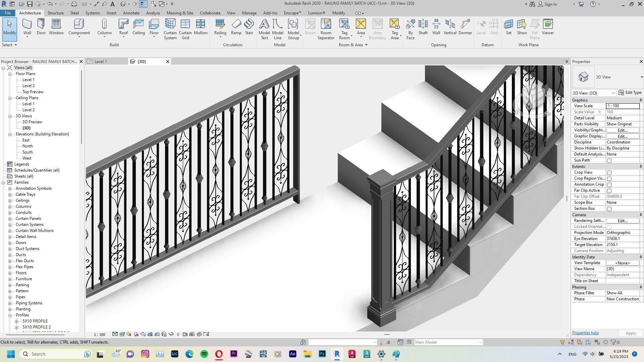
Task: Expand the Profiles node in Project Browser
Action: point(10,315)
